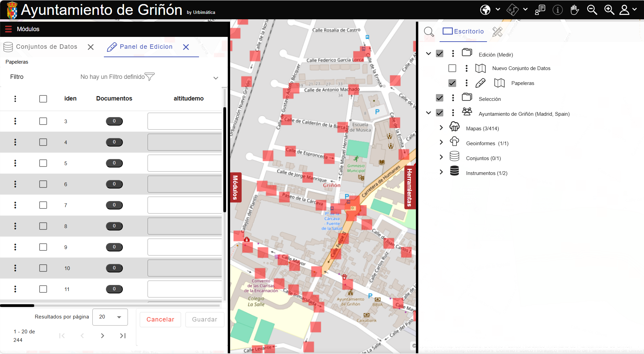Select the hand pan tool
The width and height of the screenshot is (644, 354).
tap(575, 9)
